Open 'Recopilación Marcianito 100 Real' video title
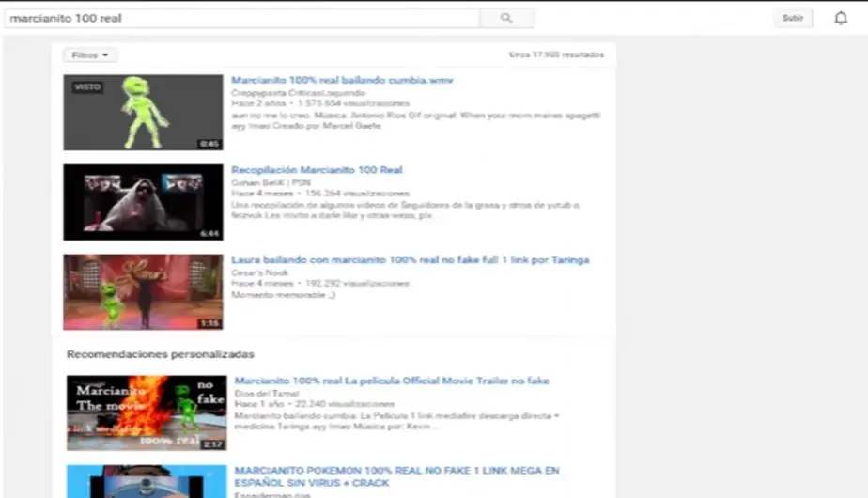 pyautogui.click(x=317, y=170)
